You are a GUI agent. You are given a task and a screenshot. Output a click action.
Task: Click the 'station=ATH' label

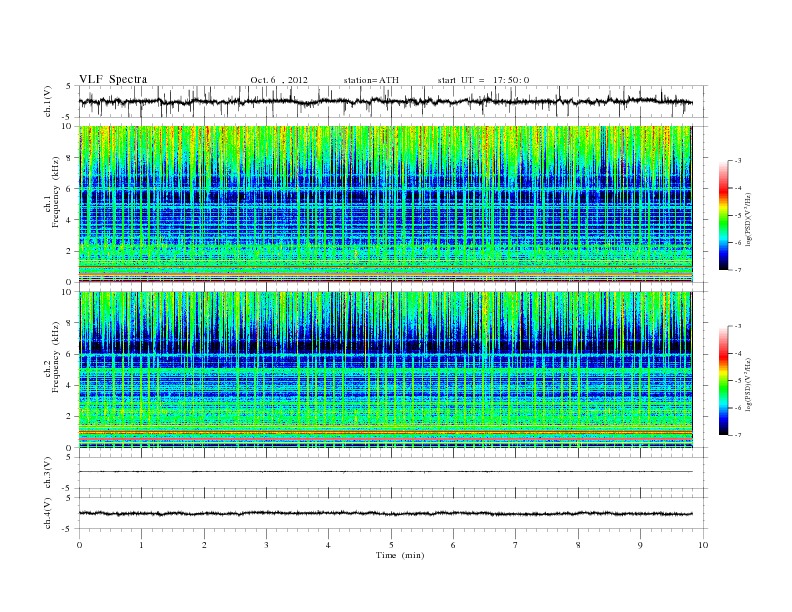coord(371,80)
